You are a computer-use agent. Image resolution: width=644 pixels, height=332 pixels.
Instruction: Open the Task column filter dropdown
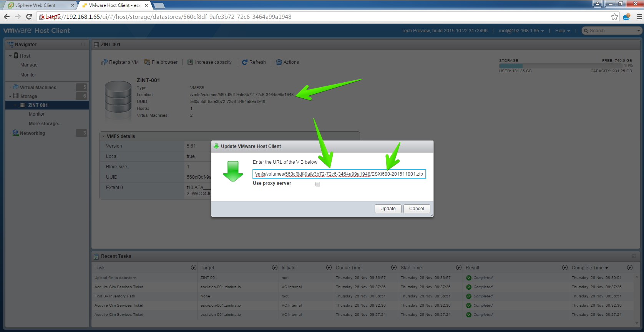(194, 267)
